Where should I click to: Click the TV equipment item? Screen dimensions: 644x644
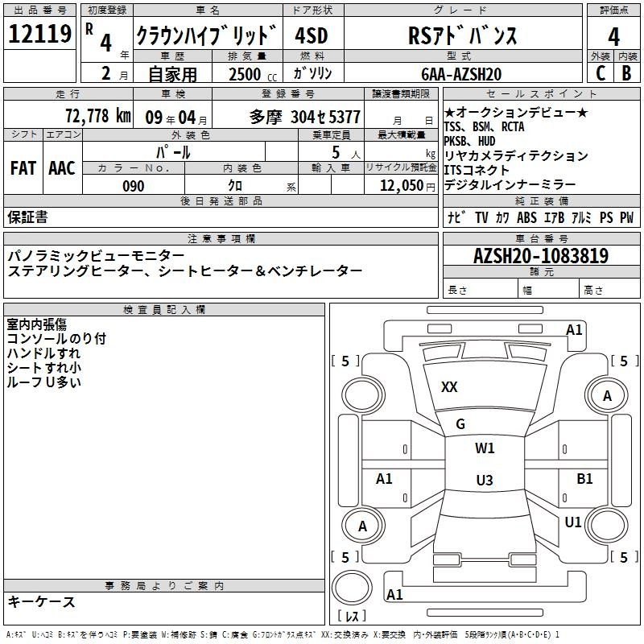(x=481, y=217)
